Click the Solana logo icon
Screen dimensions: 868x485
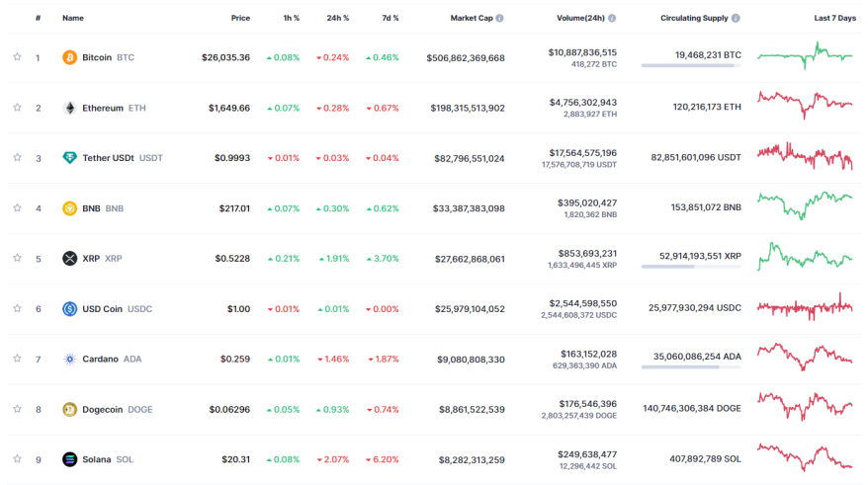pyautogui.click(x=70, y=459)
